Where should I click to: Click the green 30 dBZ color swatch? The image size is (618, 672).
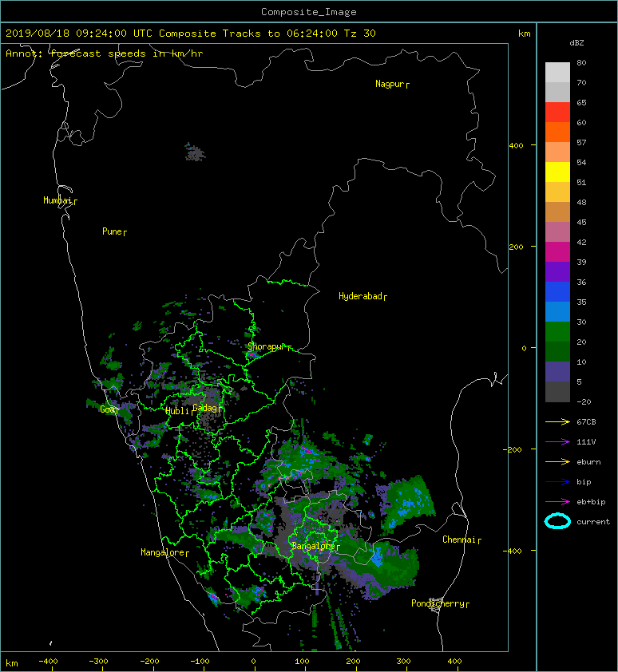coord(557,332)
